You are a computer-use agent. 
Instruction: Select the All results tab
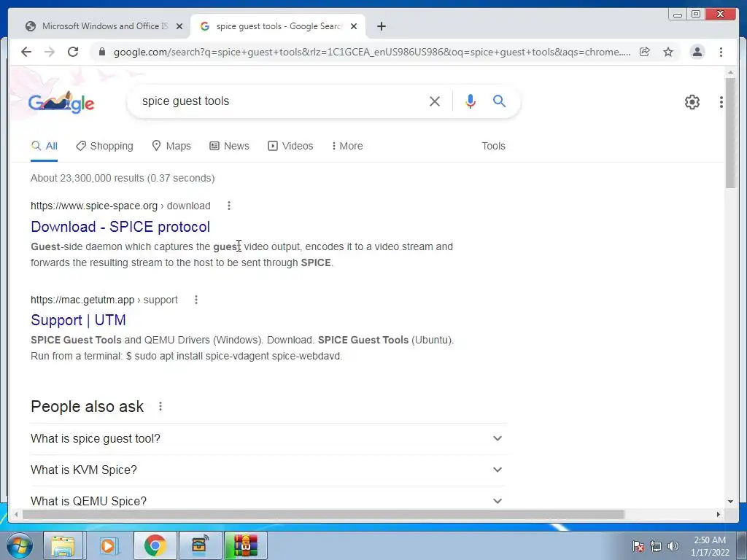pos(44,146)
